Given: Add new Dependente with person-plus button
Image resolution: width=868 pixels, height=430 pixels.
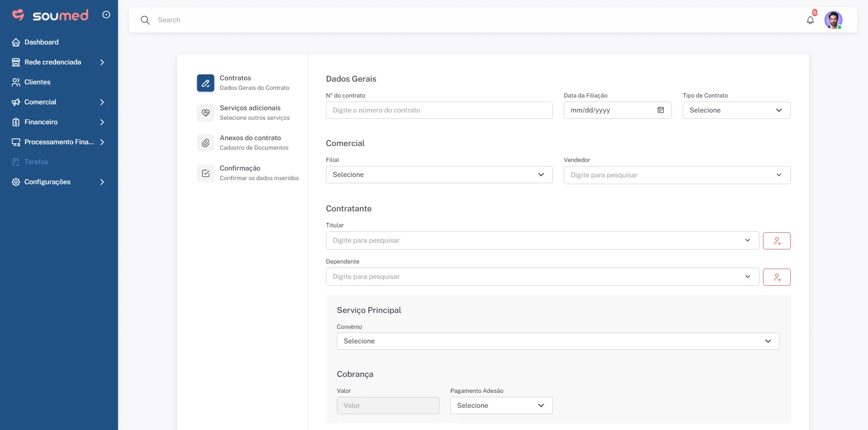Looking at the screenshot, I should (x=777, y=277).
